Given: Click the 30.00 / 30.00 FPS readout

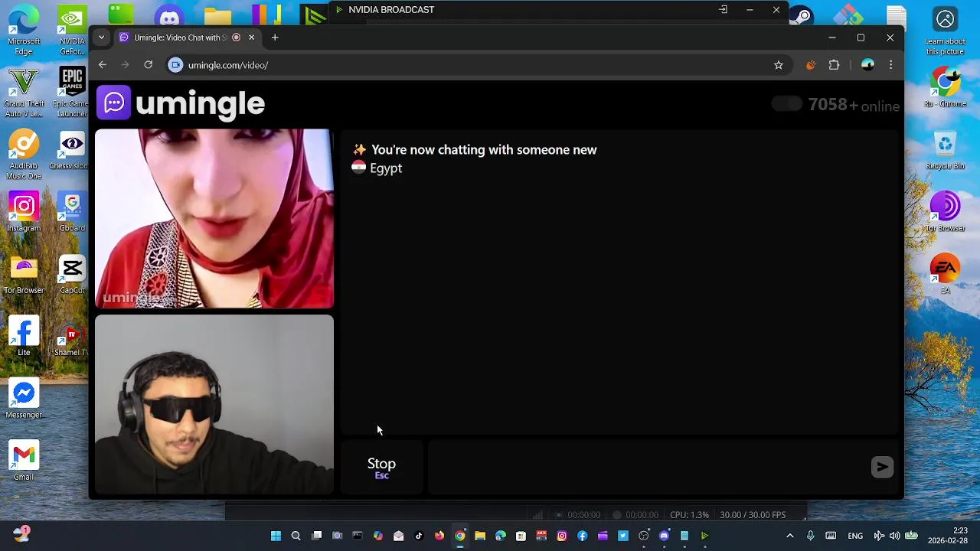Looking at the screenshot, I should 753,515.
